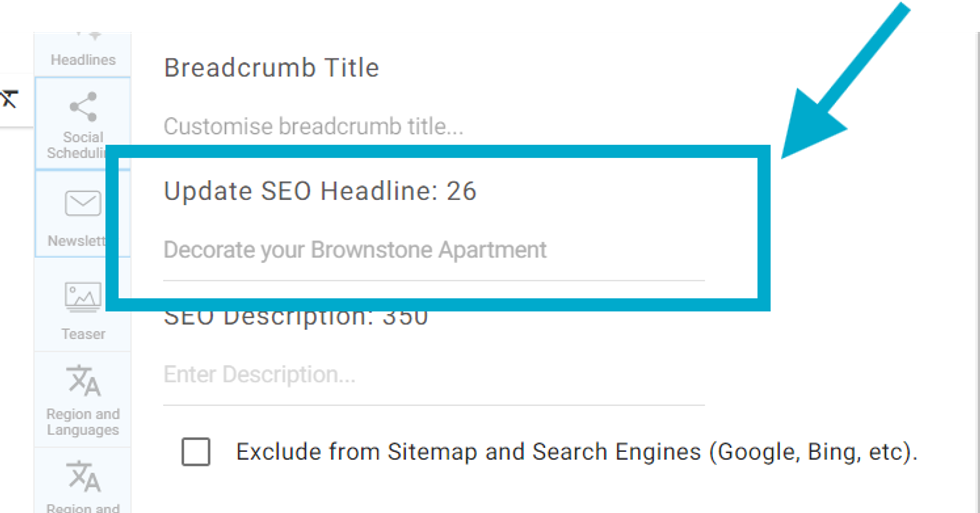
Task: Click the clear formatting icon at left edge
Action: tap(9, 98)
